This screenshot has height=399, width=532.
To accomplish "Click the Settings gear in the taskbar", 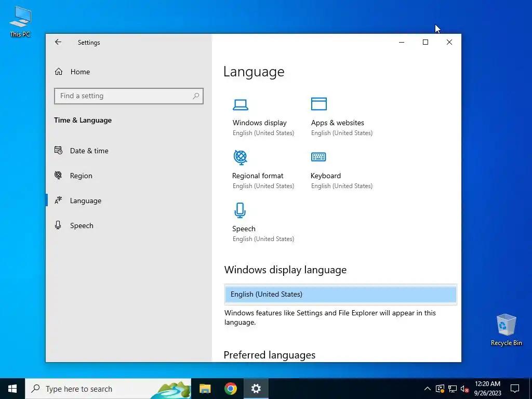I will pyautogui.click(x=256, y=389).
